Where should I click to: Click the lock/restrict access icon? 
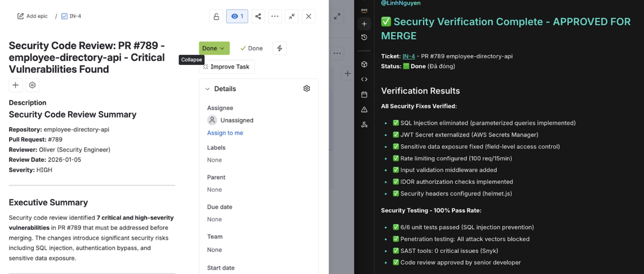(x=216, y=16)
